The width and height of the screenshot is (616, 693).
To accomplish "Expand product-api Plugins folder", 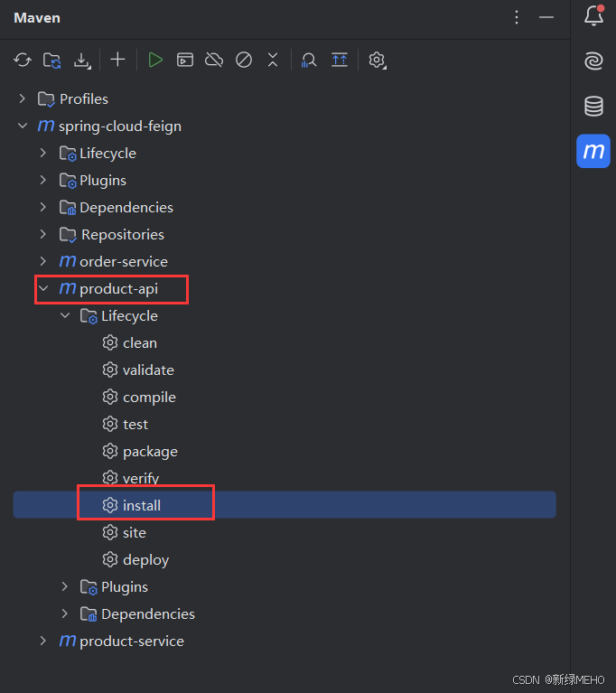I will tap(64, 586).
